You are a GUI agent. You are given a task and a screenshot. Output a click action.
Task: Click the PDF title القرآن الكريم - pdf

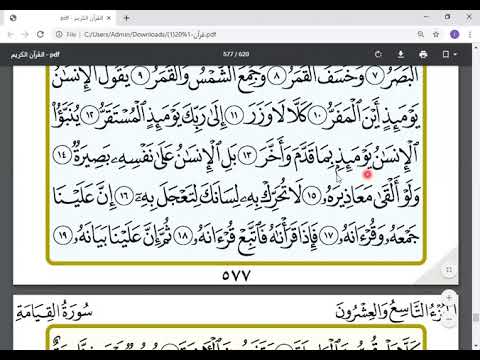(35, 54)
